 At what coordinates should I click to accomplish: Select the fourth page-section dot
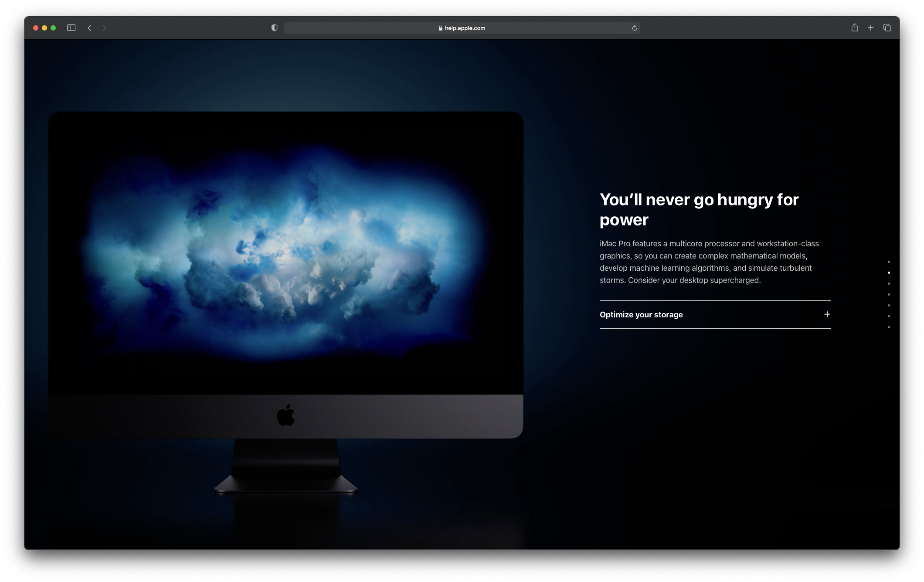coord(889,295)
